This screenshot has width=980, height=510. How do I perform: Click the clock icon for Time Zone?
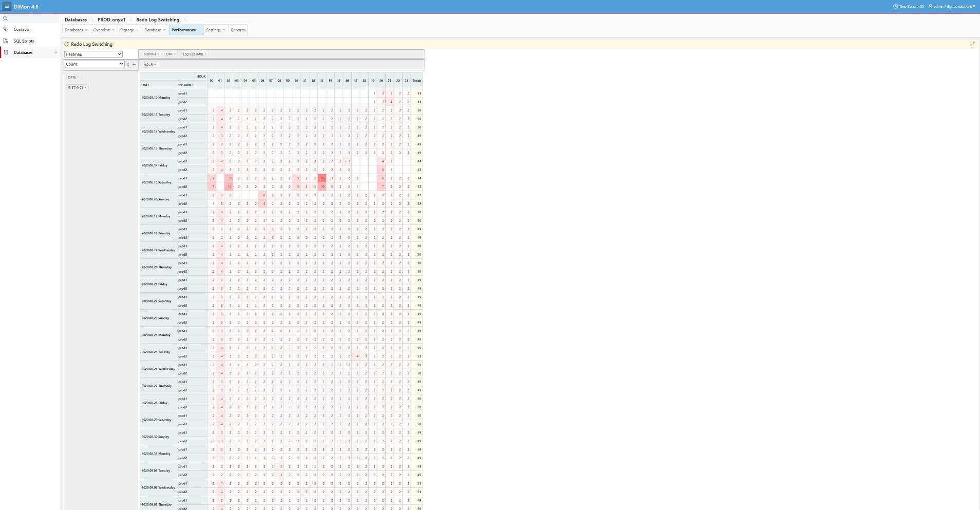(x=896, y=7)
